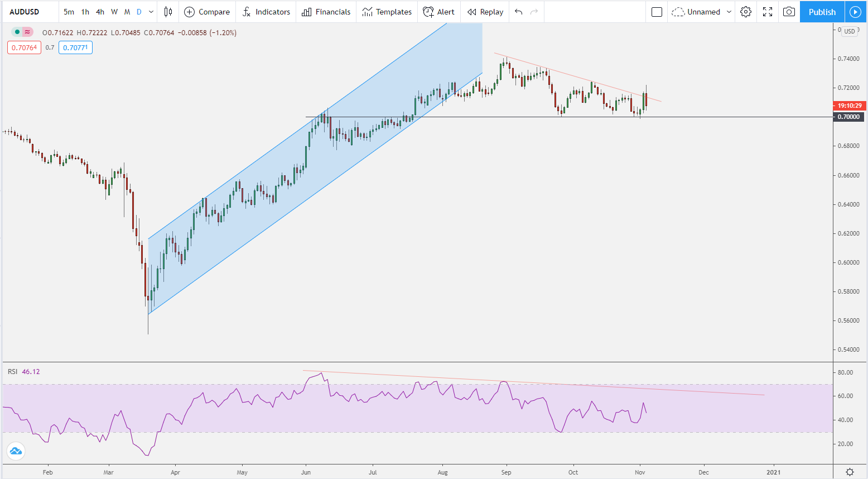Image resolution: width=868 pixels, height=479 pixels.
Task: Select the red descending trendline on price
Action: (x=577, y=77)
